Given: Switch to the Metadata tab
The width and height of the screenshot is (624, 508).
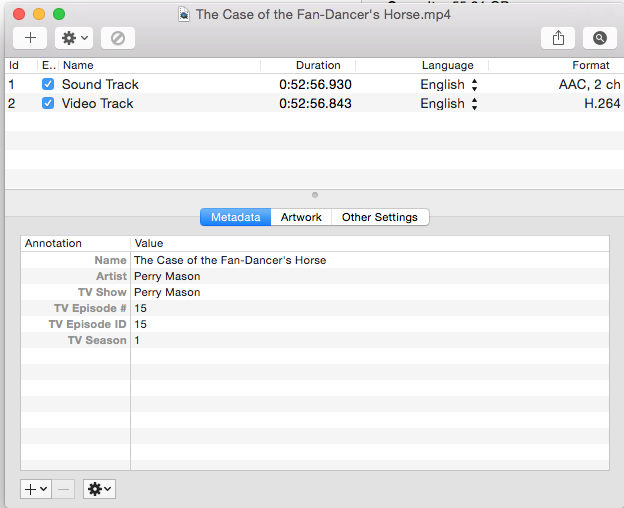Looking at the screenshot, I should pyautogui.click(x=236, y=217).
